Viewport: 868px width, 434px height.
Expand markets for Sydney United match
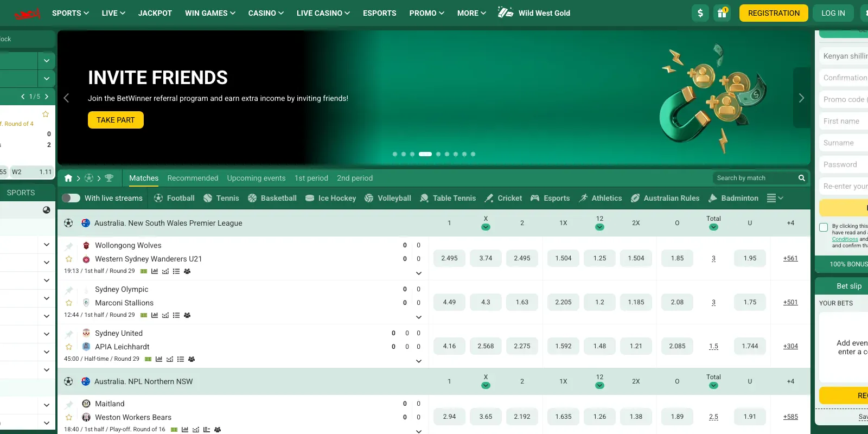coord(419,361)
